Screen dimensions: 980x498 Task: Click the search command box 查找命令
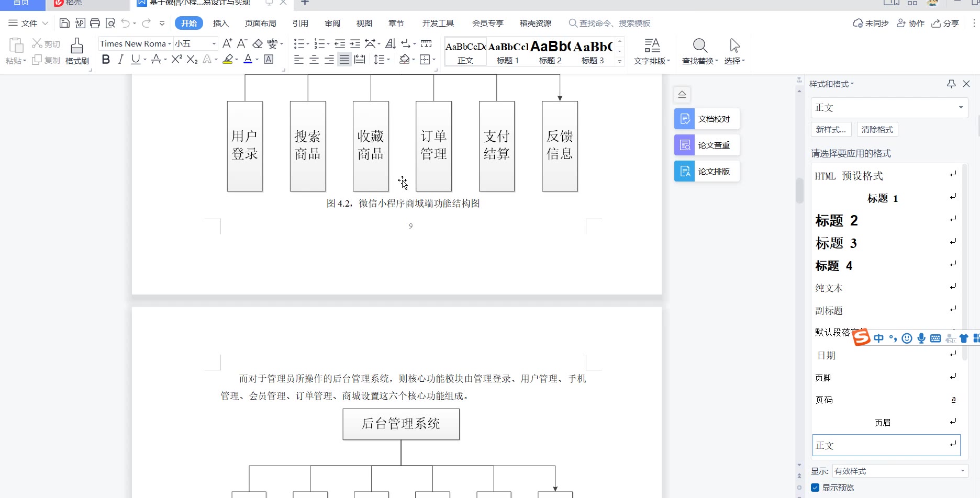pyautogui.click(x=610, y=23)
